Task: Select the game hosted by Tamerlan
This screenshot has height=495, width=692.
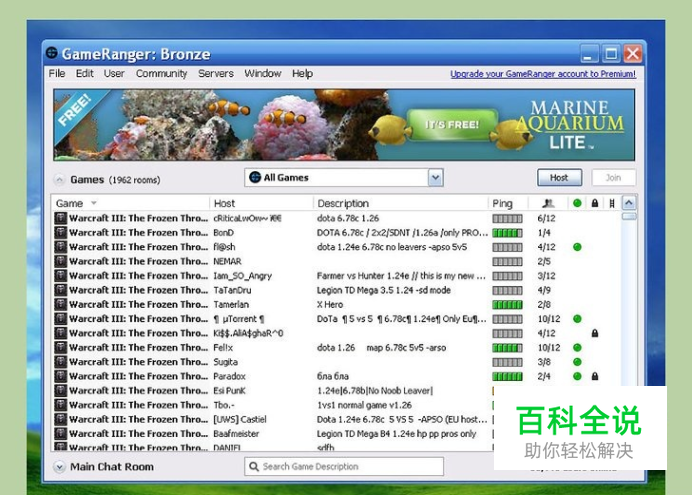Action: pyautogui.click(x=337, y=304)
